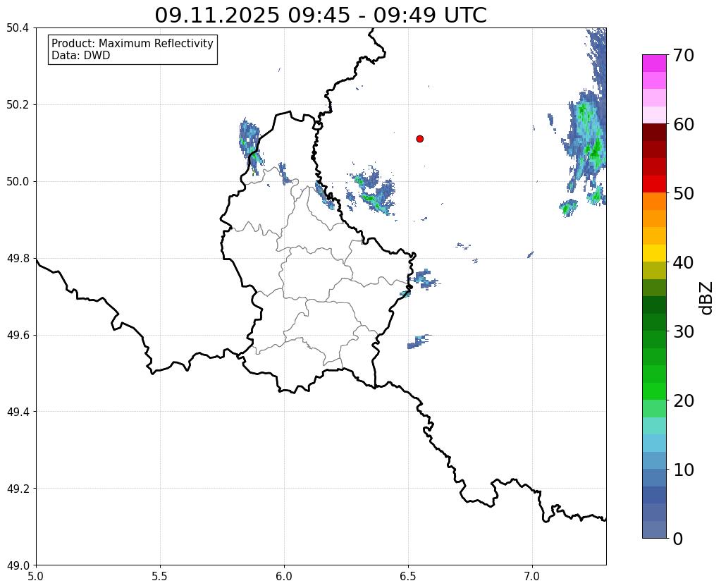
Task: Select the dark green 30 dBZ color band
Action: pos(654,322)
